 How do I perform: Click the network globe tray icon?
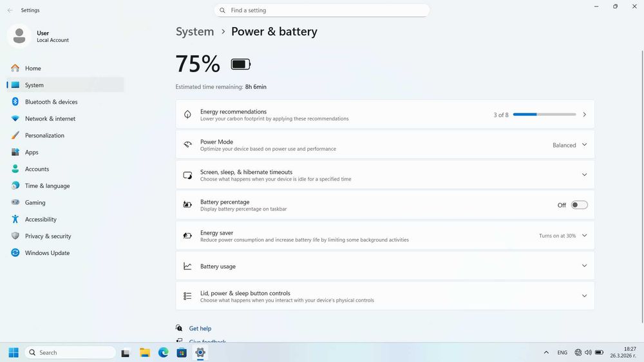[x=578, y=352]
